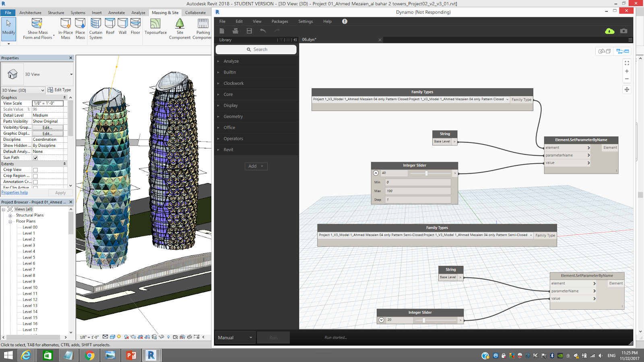
Task: Switch to the Architecture ribbon tab
Action: [30, 12]
